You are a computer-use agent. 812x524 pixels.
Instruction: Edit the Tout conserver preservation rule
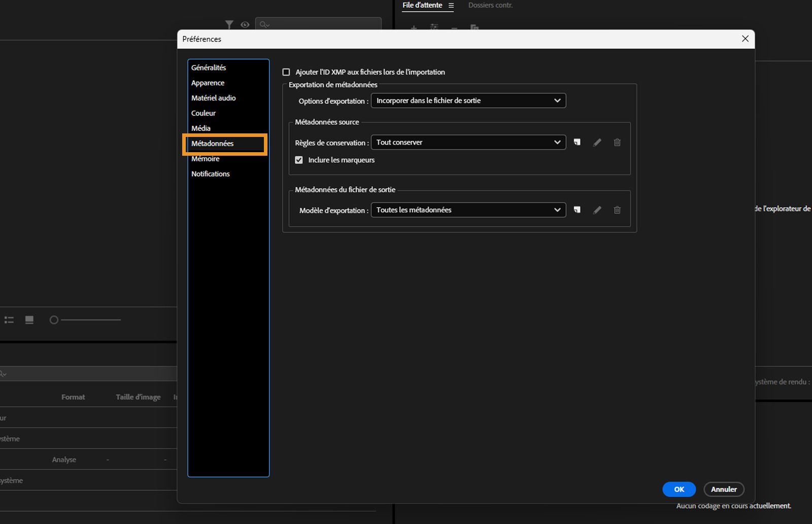coord(597,143)
